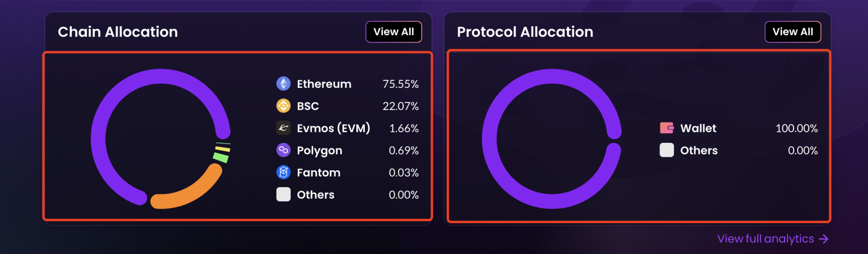Follow the View full analytics link
The height and width of the screenshot is (254, 868).
pyautogui.click(x=765, y=239)
